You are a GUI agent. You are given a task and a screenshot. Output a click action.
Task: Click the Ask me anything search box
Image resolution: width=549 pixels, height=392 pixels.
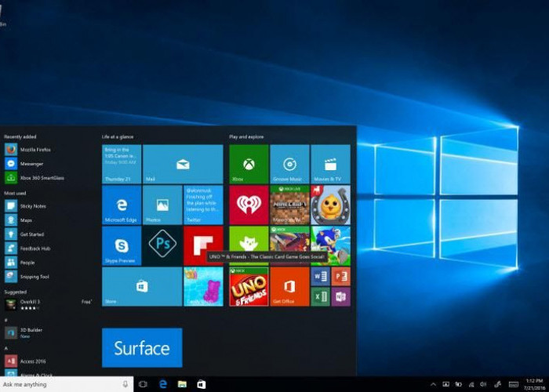[63, 384]
